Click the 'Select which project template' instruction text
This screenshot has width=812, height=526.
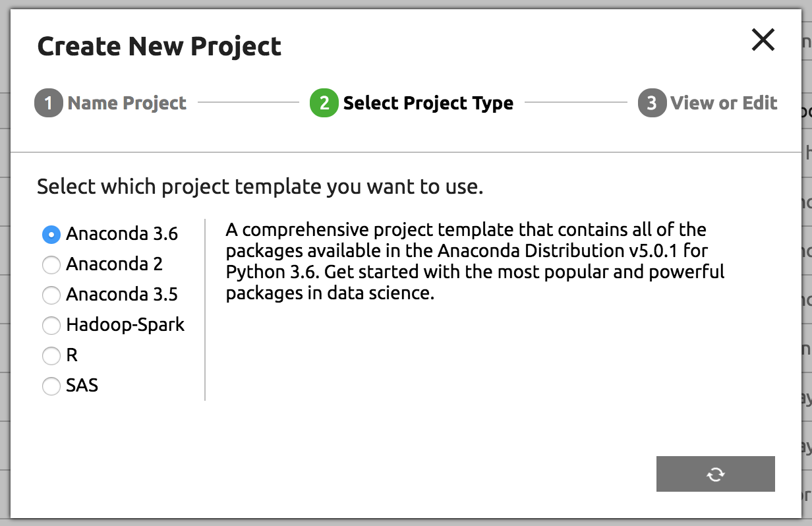[260, 187]
